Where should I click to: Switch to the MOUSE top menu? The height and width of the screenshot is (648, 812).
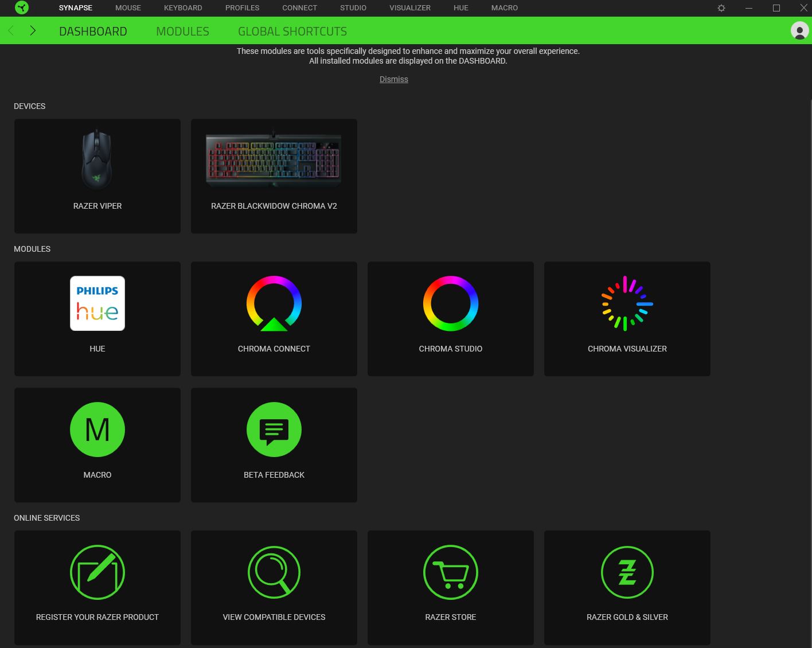coord(128,7)
